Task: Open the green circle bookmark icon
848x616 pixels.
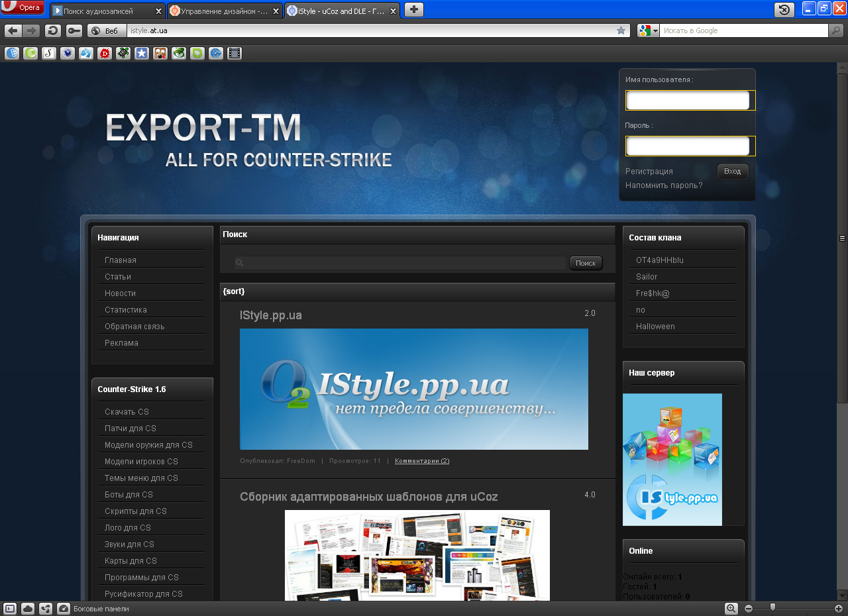Action: [30, 54]
